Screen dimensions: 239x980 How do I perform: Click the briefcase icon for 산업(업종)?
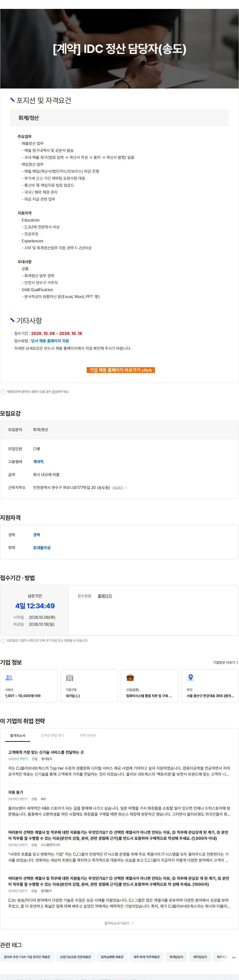[x=130, y=677]
